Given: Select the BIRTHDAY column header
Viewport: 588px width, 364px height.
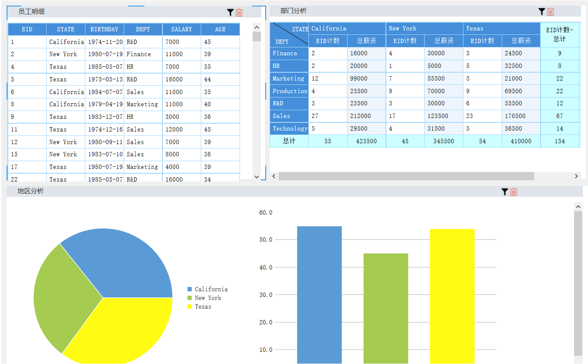Looking at the screenshot, I should click(x=105, y=29).
